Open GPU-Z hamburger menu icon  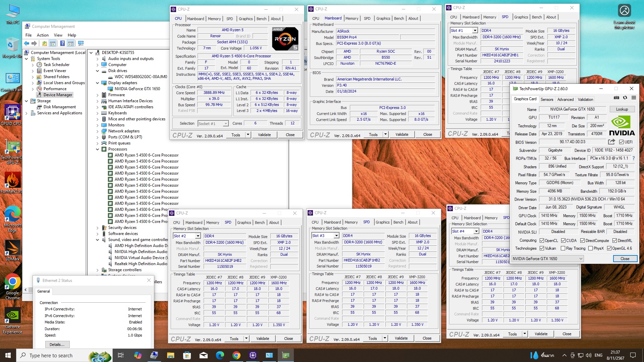point(634,98)
